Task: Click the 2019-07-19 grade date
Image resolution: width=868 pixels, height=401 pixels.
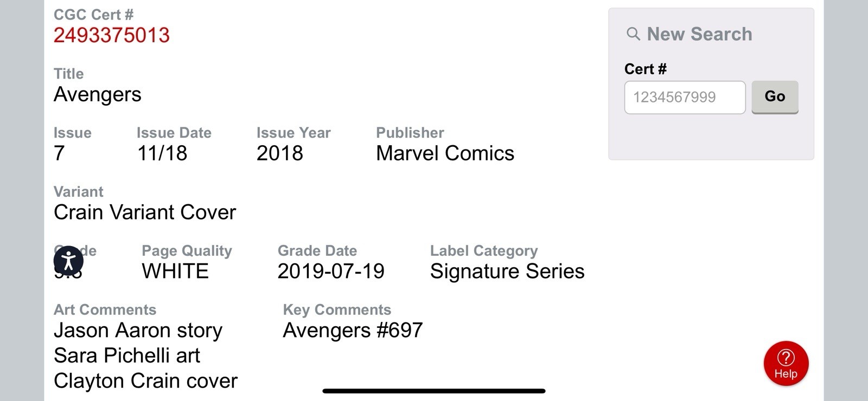Action: pyautogui.click(x=331, y=271)
